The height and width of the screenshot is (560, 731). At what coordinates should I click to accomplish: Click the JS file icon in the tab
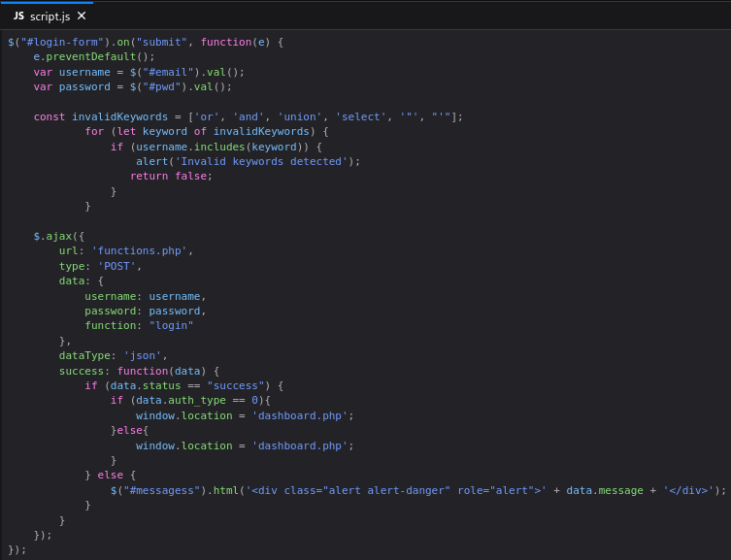tap(18, 16)
